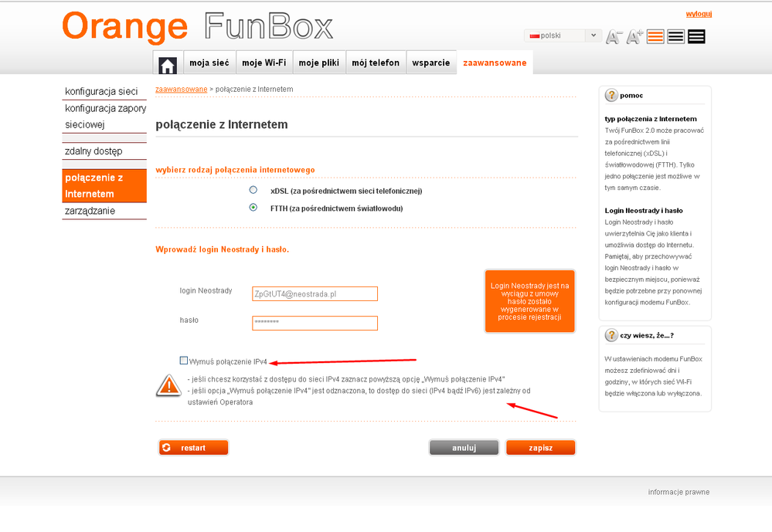Open the 'moje pliki' tab
The width and height of the screenshot is (772, 532).
(x=319, y=63)
